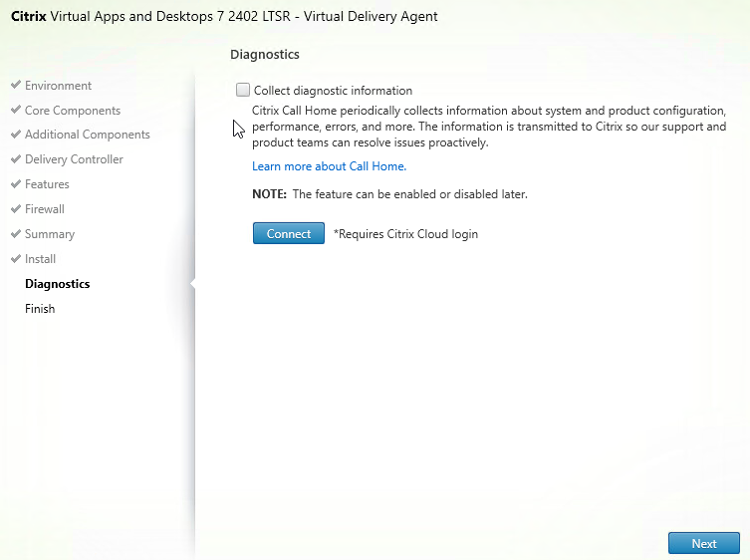The width and height of the screenshot is (750, 560).
Task: Click the checkmark icon beside Features
Action: point(16,183)
